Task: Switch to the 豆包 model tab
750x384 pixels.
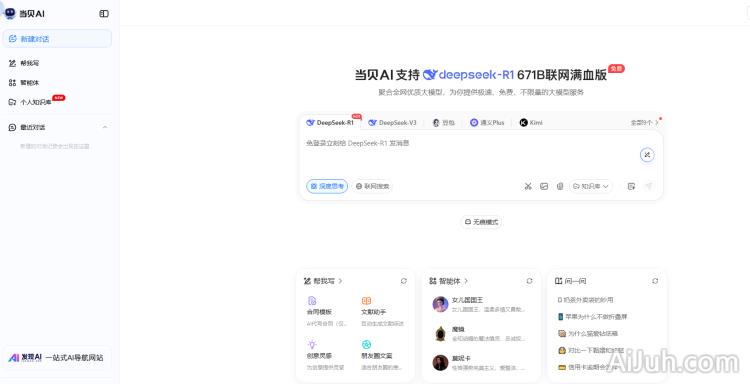Action: [x=443, y=122]
